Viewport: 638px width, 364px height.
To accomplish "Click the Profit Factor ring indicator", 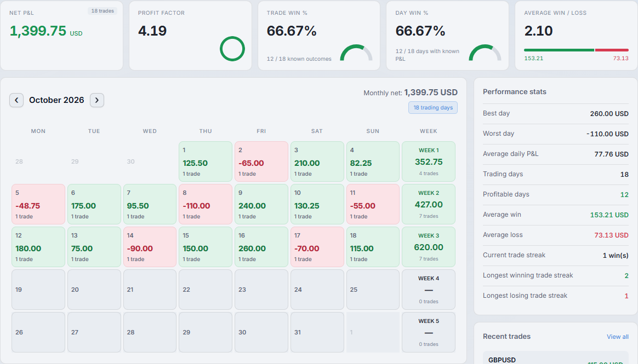I will (232, 49).
